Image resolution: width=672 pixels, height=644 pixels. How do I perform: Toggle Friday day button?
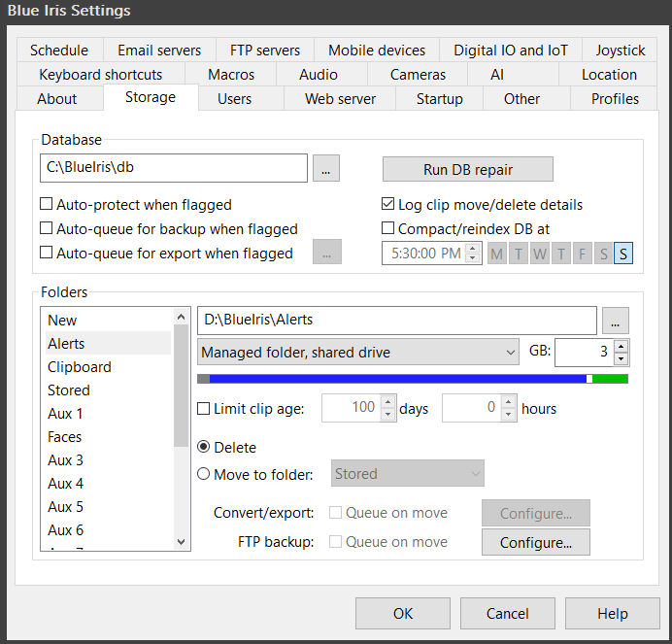point(582,254)
